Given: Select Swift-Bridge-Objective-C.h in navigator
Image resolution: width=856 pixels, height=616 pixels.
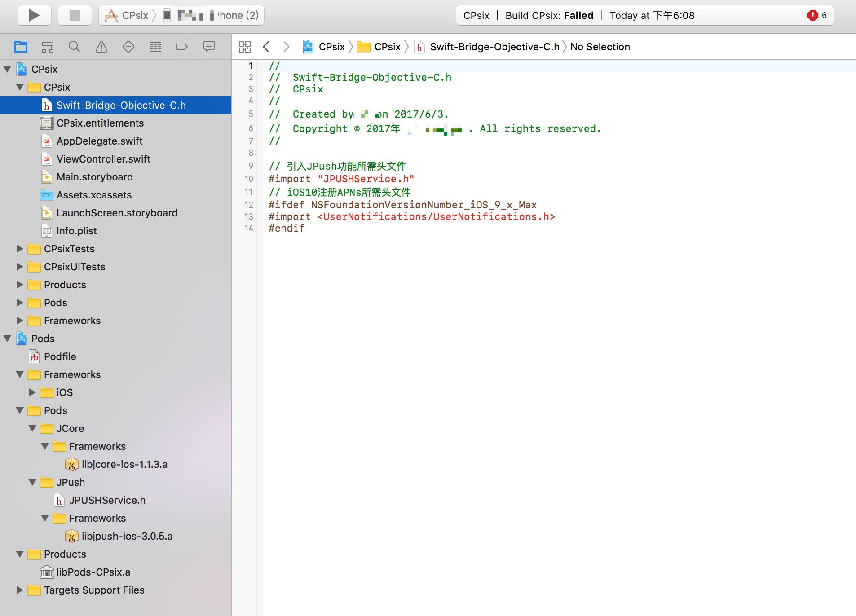Looking at the screenshot, I should [115, 105].
